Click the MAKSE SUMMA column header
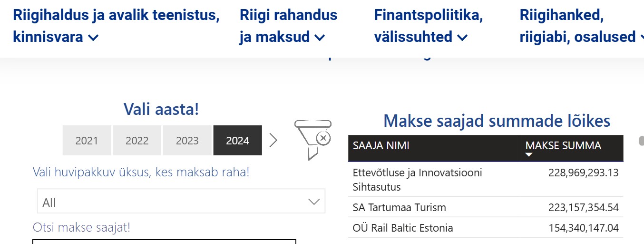This screenshot has width=644, height=244. [x=572, y=148]
